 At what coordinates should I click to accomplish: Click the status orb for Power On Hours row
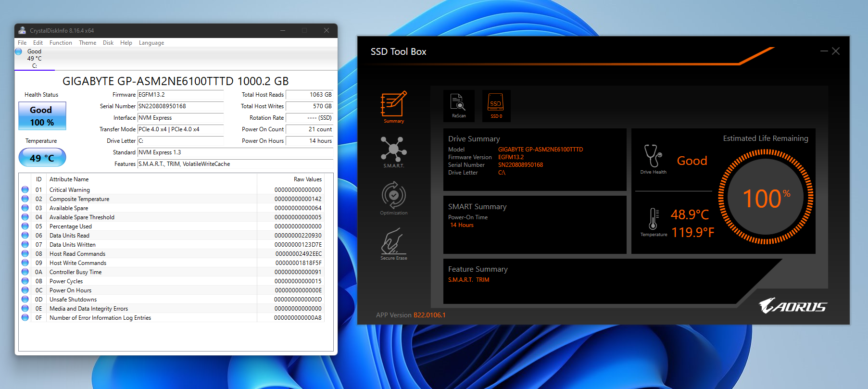[x=25, y=290]
